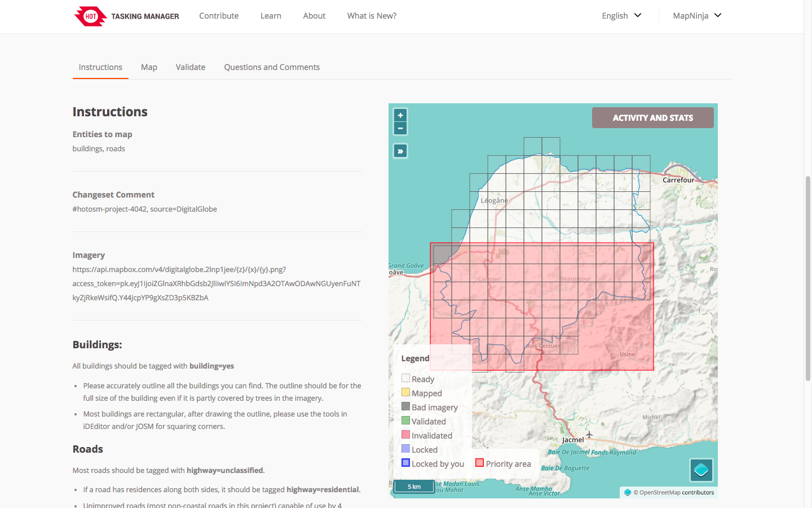The width and height of the screenshot is (812, 508).
Task: Open the map layers switcher icon
Action: (701, 470)
